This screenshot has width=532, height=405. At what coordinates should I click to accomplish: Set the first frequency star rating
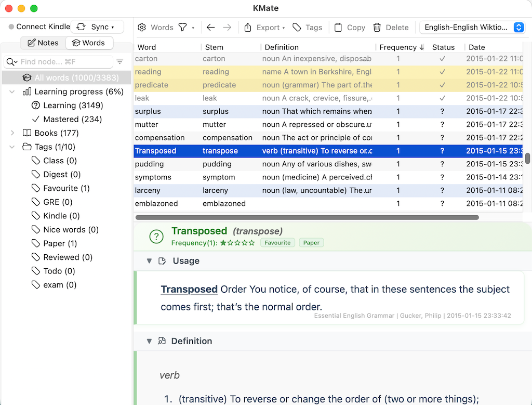click(x=223, y=243)
